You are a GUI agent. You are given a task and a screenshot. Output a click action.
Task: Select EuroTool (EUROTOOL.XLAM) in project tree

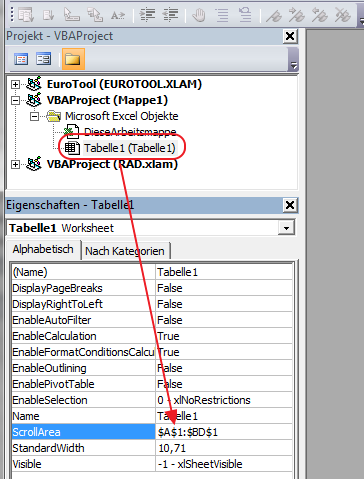tap(124, 84)
